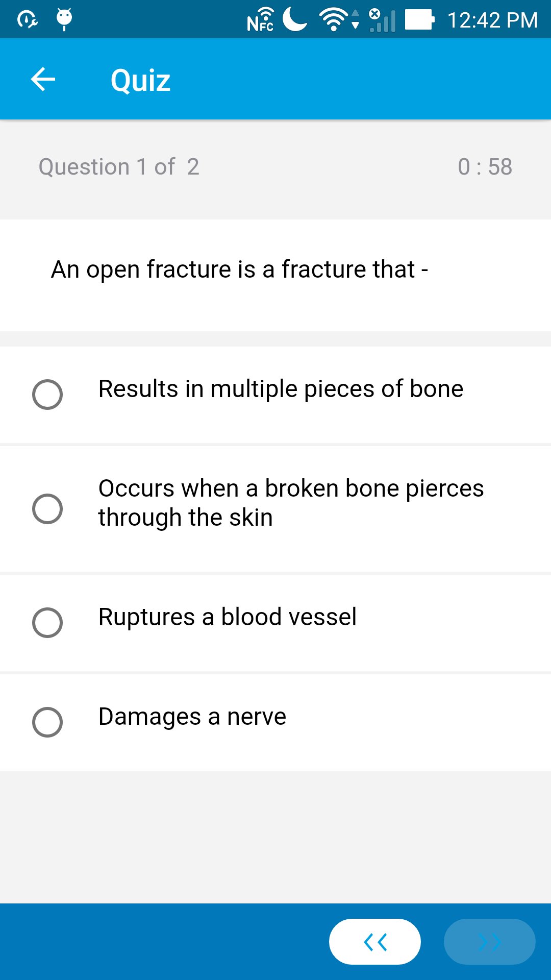This screenshot has height=980, width=551.
Task: Tap the do-not-disturb moon icon
Action: (295, 19)
